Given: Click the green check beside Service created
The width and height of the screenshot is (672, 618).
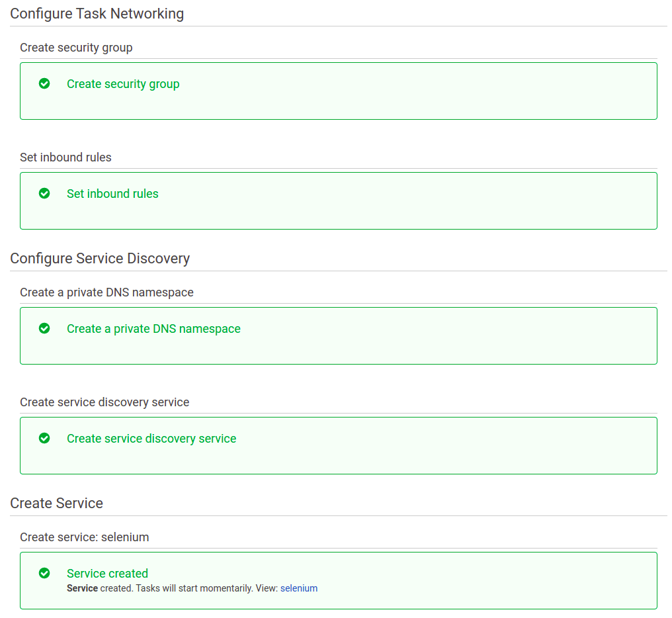Looking at the screenshot, I should click(x=44, y=573).
